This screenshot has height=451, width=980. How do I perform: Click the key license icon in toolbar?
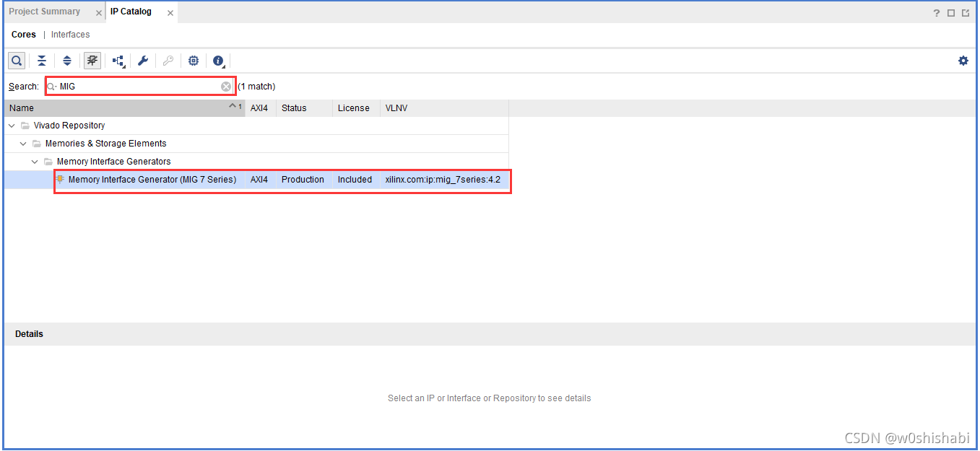tap(168, 61)
